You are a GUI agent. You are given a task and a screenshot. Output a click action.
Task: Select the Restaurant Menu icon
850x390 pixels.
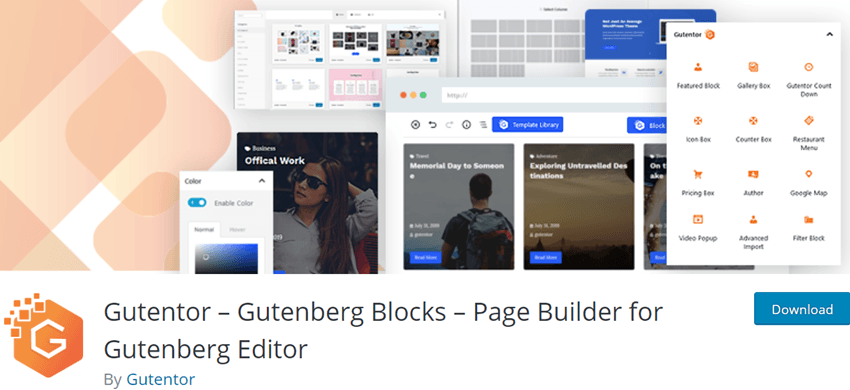808,120
